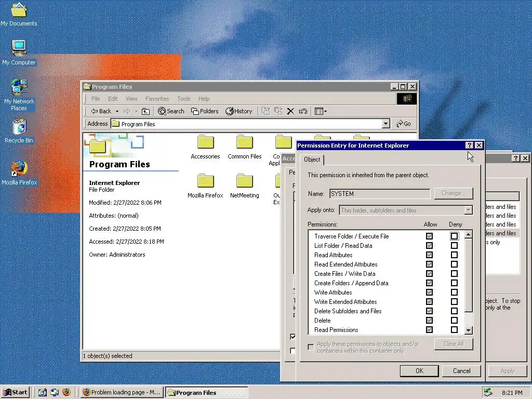Screen dimensions: 532x399
Task: Click the network system tray icon
Action: (x=488, y=392)
